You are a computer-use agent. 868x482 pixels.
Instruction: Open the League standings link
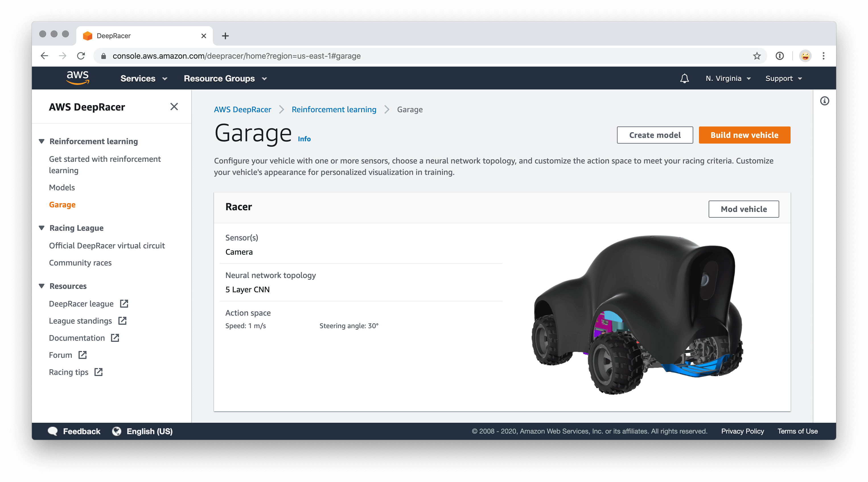(x=81, y=320)
